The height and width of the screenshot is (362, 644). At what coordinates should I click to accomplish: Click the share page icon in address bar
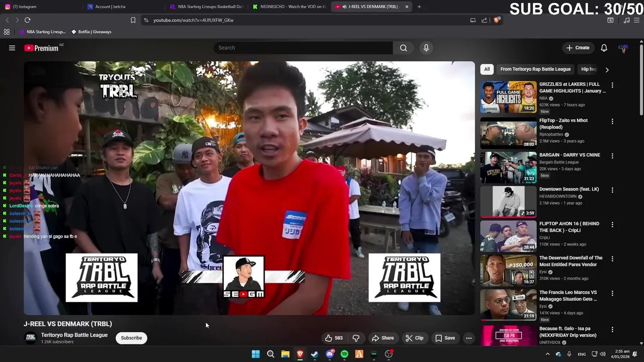pyautogui.click(x=484, y=20)
